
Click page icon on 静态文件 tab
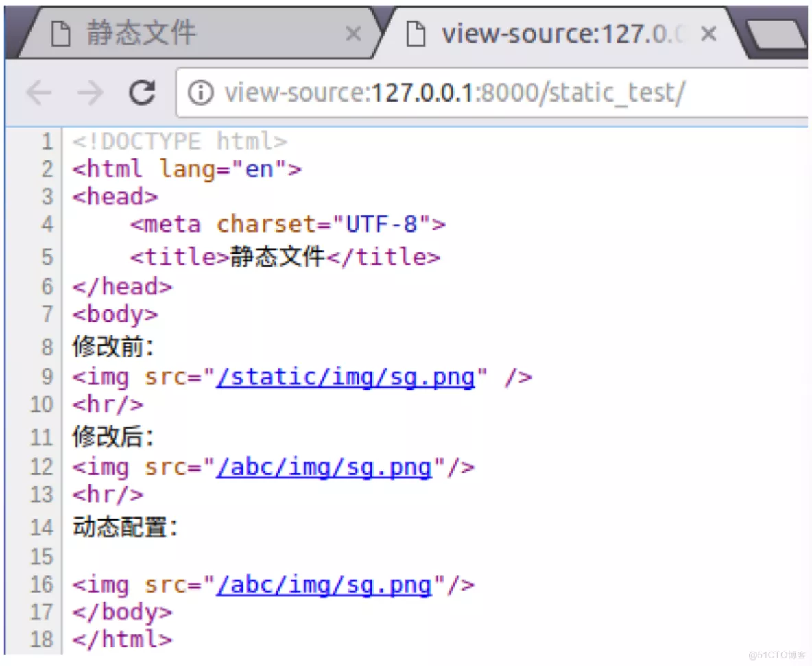click(x=60, y=34)
